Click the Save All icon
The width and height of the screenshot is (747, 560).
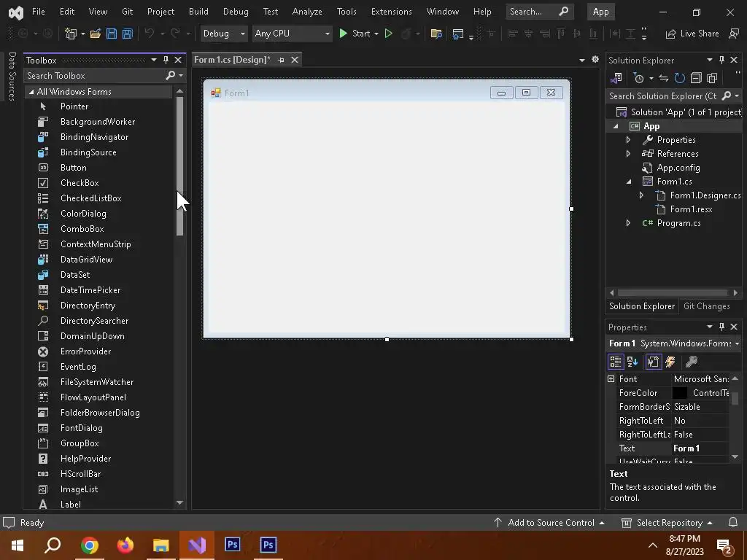point(127,34)
